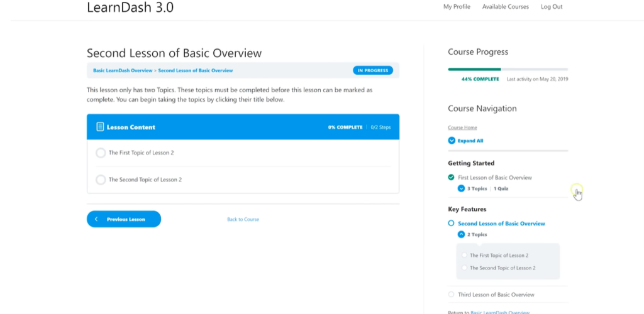The image size is (644, 314).
Task: Expand the 3 Topics dropdown under First Lesson
Action: (x=461, y=188)
